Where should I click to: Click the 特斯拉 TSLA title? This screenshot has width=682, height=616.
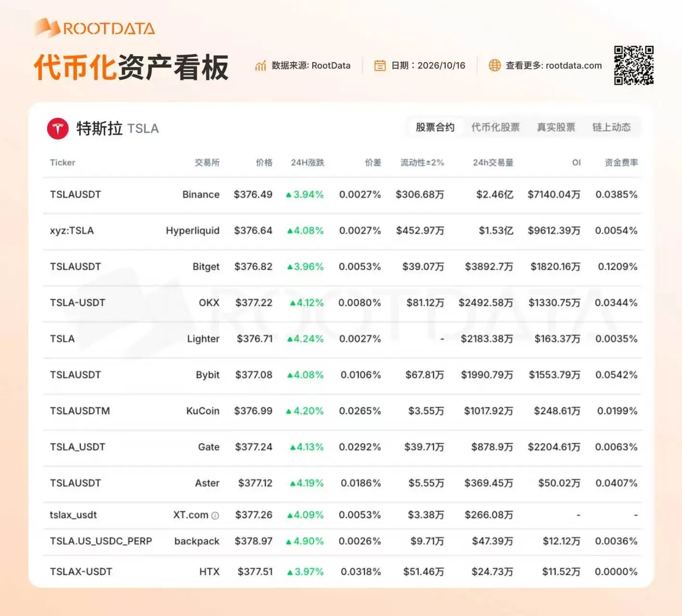coord(117,128)
